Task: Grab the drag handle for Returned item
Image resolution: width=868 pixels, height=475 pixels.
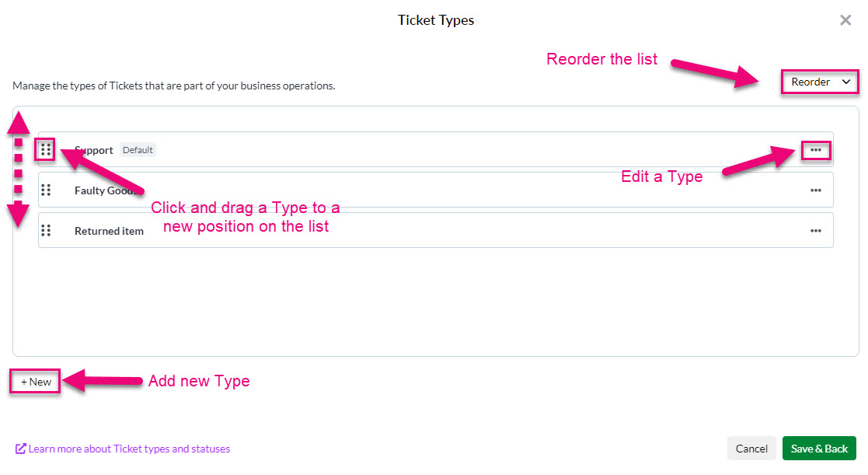Action: 46,230
